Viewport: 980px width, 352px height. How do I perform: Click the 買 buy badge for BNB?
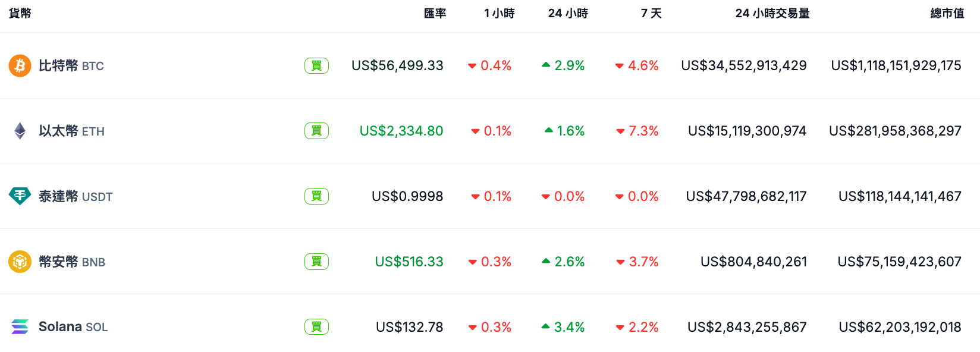click(316, 262)
